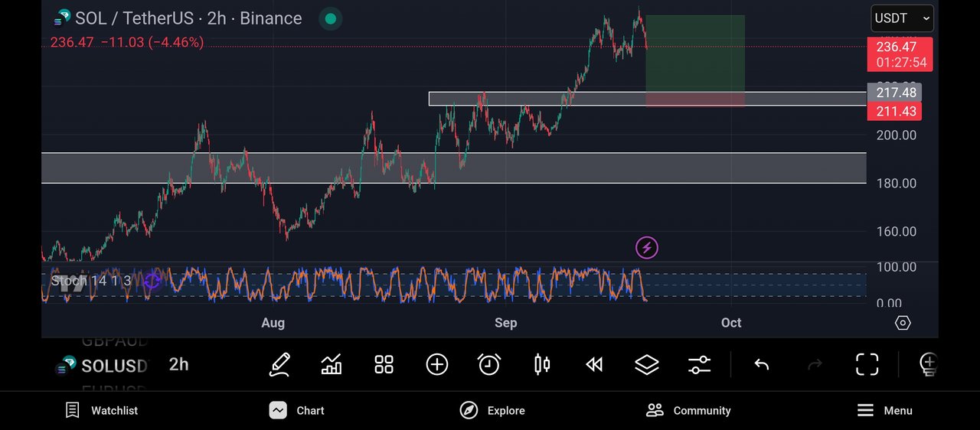Redo the last undone action

click(815, 364)
